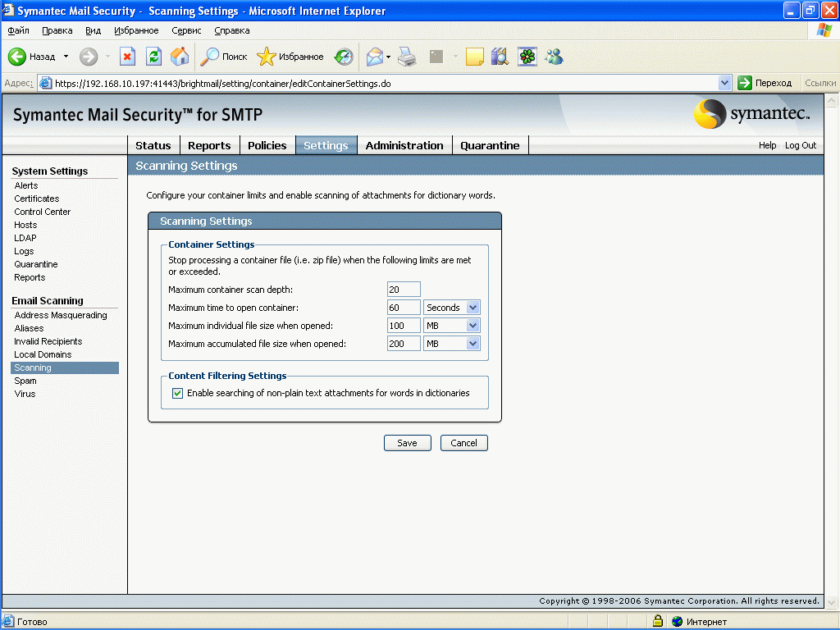
Task: Switch to the Administration tab
Action: [x=404, y=146]
